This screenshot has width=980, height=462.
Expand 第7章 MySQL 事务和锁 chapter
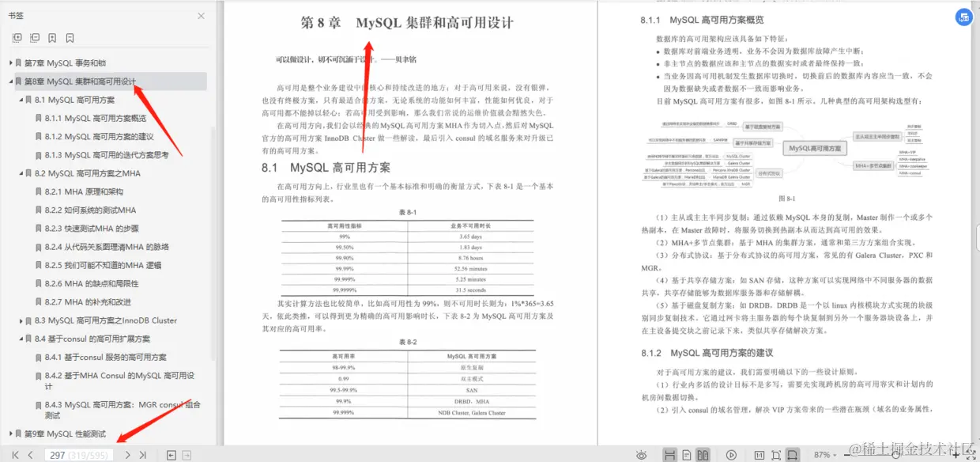coord(11,62)
